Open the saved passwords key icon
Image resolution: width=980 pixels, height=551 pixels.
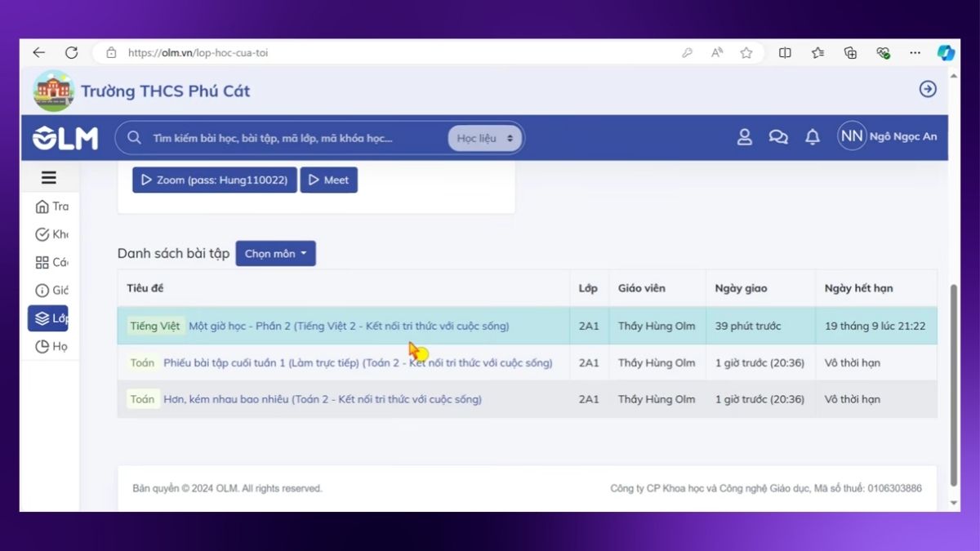688,52
